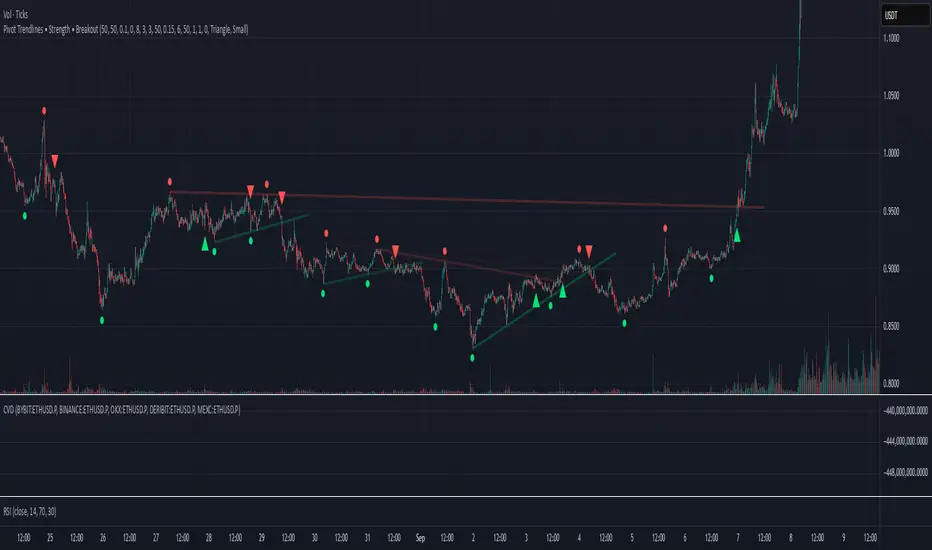This screenshot has width=932, height=550.
Task: Click date 2 on the time axis
Action: tap(473, 538)
